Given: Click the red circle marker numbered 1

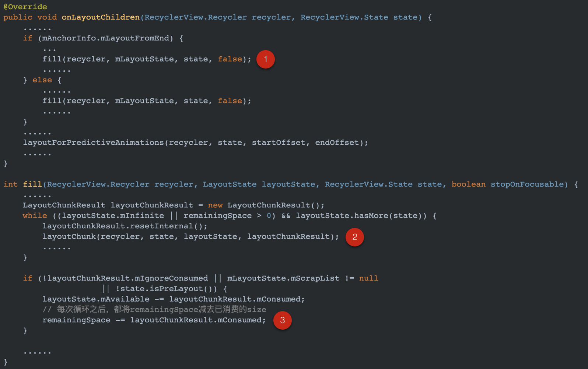Looking at the screenshot, I should [265, 59].
